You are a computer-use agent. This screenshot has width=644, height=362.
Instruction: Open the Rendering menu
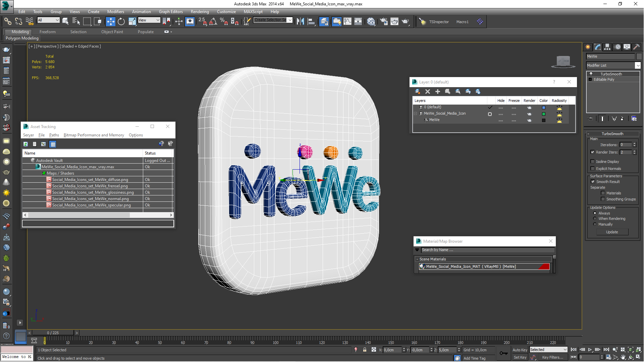pos(200,12)
